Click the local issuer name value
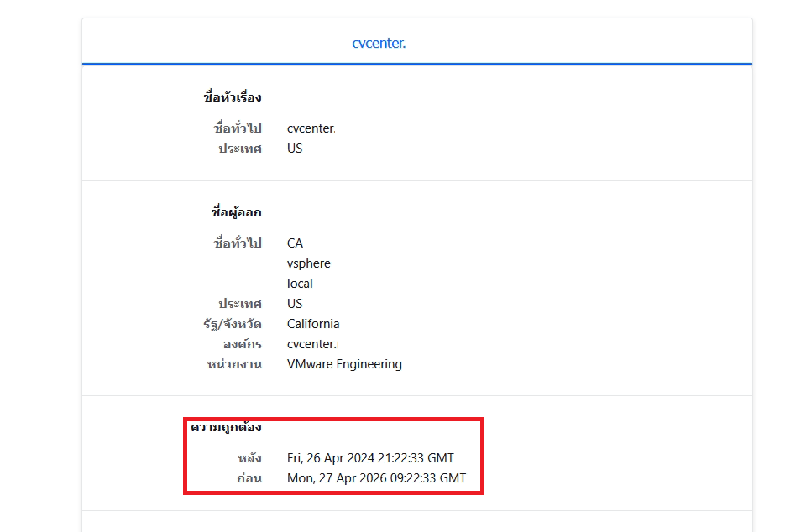 300,284
